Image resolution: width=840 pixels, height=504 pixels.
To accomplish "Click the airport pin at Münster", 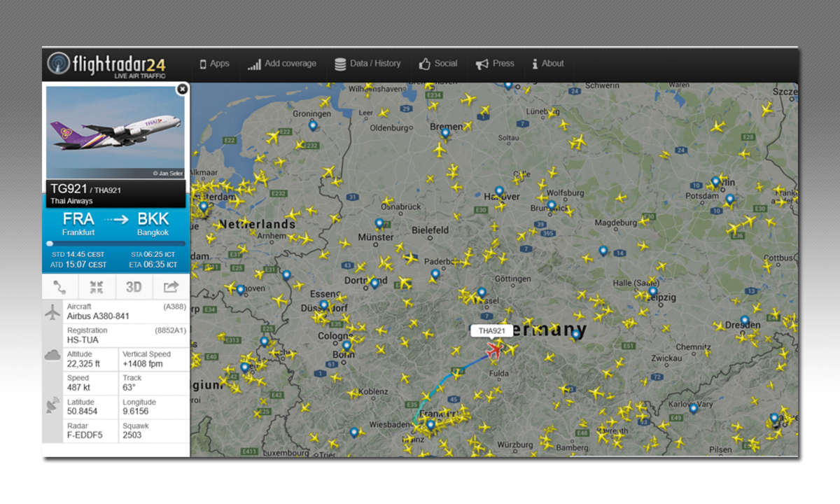I will [379, 223].
